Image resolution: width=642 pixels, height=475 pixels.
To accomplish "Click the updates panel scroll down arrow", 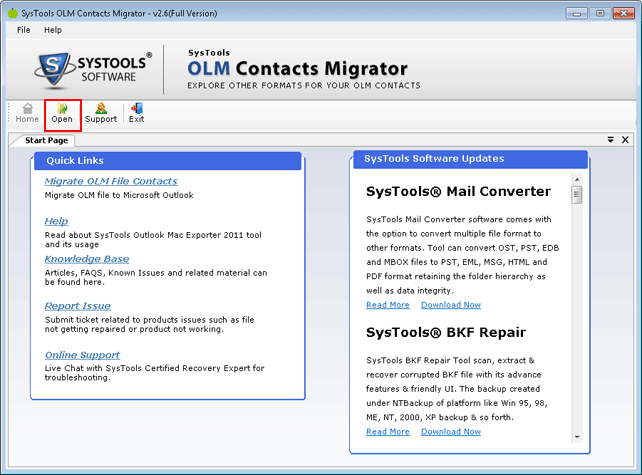I will (577, 437).
